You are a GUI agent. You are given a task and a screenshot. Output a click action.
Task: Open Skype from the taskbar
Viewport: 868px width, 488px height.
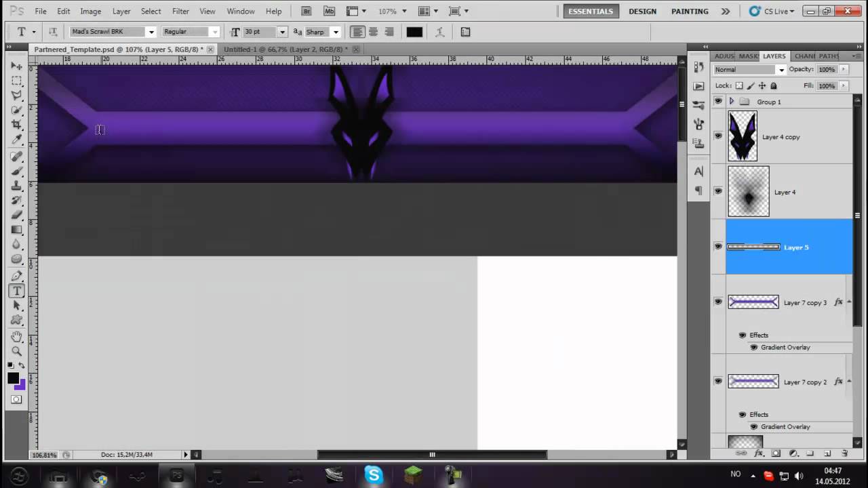point(374,474)
